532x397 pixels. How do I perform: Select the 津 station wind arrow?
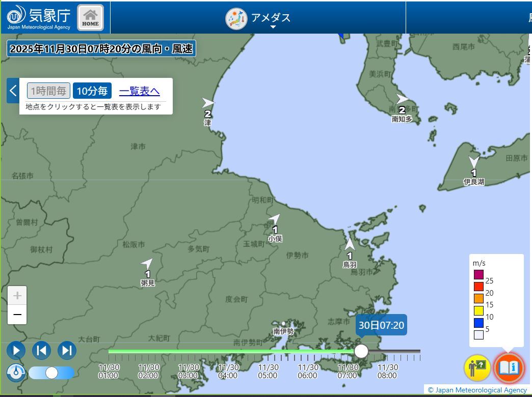point(208,103)
